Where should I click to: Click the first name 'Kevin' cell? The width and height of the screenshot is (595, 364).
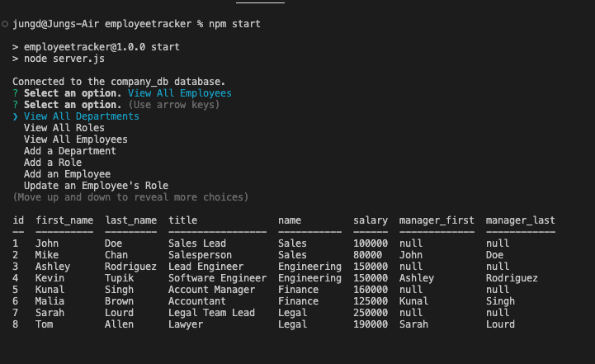[x=50, y=278]
